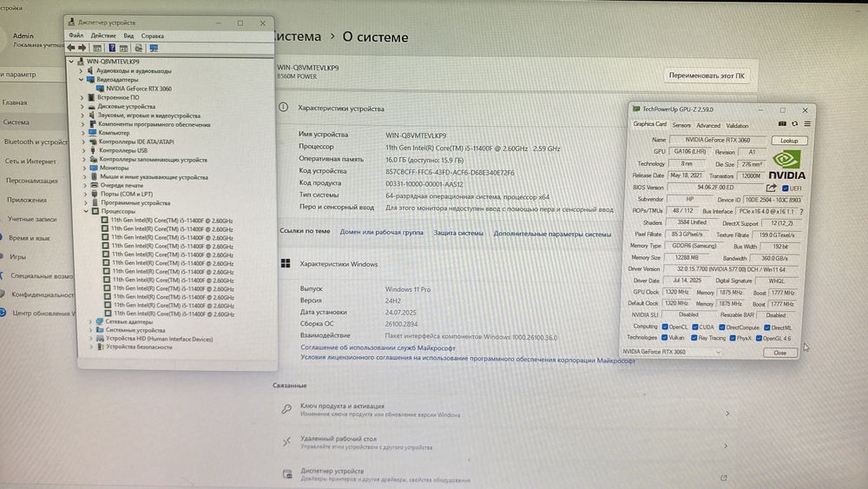Click the NVIDIA logo in GPU-Z

786,165
